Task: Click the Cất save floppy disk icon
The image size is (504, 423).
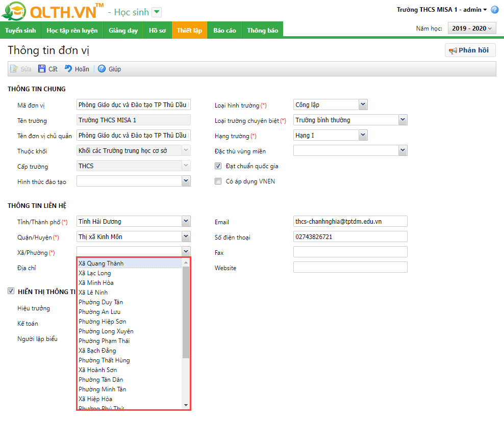Action: point(42,69)
